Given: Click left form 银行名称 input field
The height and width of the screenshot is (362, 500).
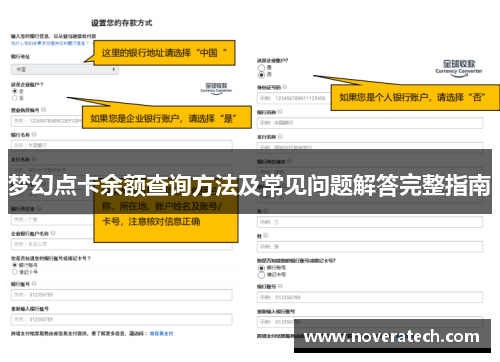Looking at the screenshot, I should pyautogui.click(x=122, y=145).
